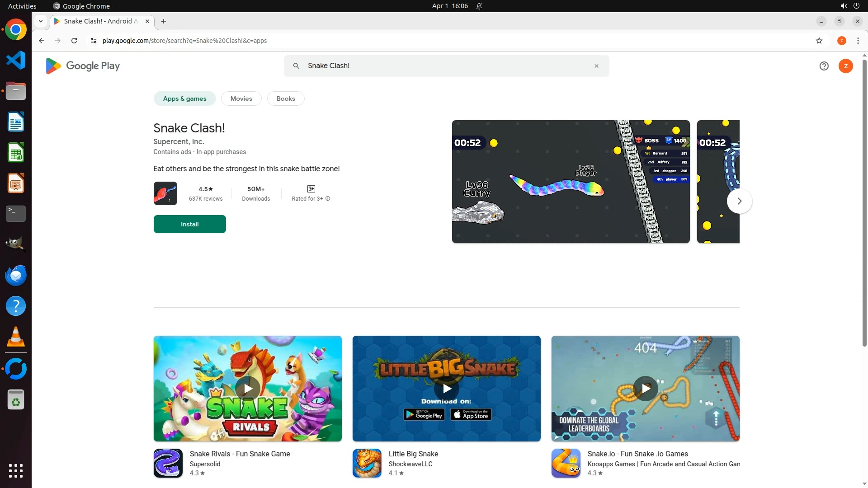
Task: Click the Google Play logo
Action: (x=83, y=66)
